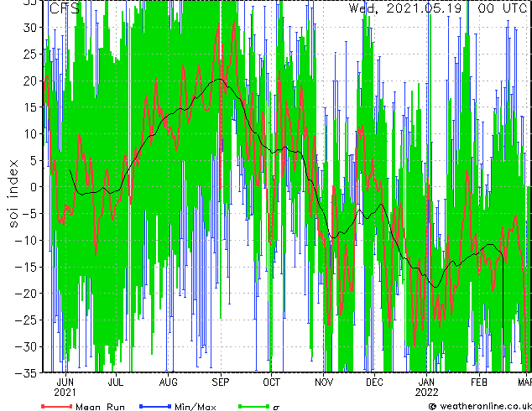
Task: Click the 00 UTC time label
Action: point(502,8)
